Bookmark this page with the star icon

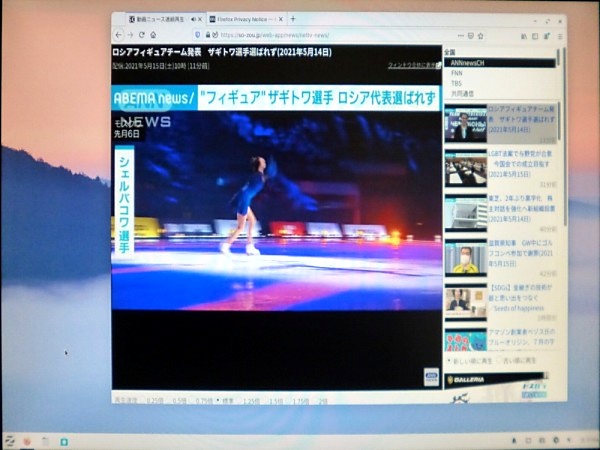point(481,36)
